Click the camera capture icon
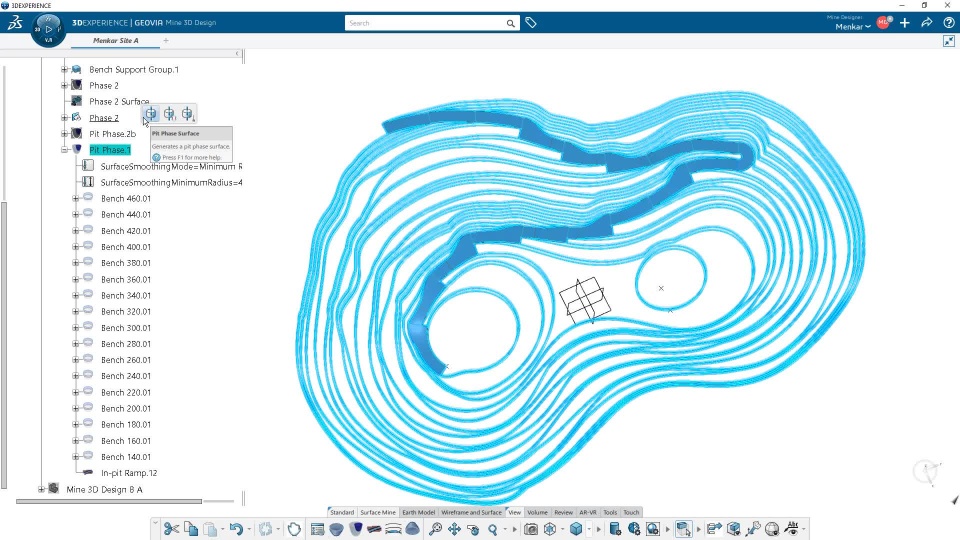Image resolution: width=960 pixels, height=540 pixels. coord(531,529)
